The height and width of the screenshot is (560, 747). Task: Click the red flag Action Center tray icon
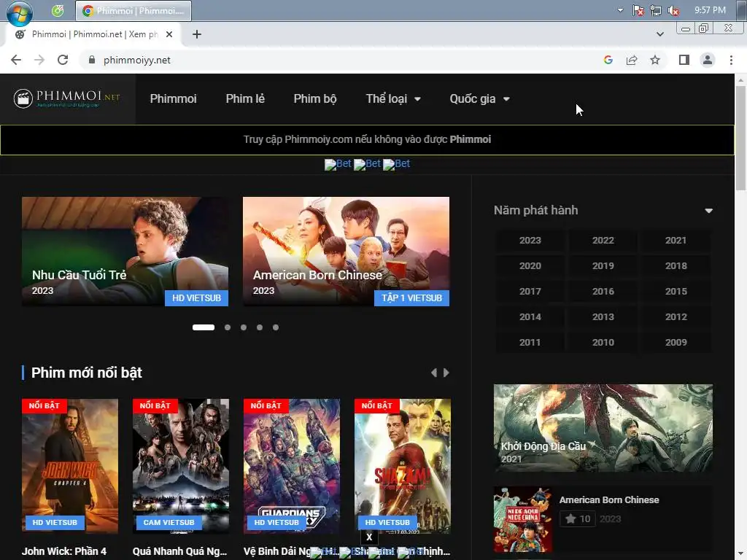click(x=638, y=10)
